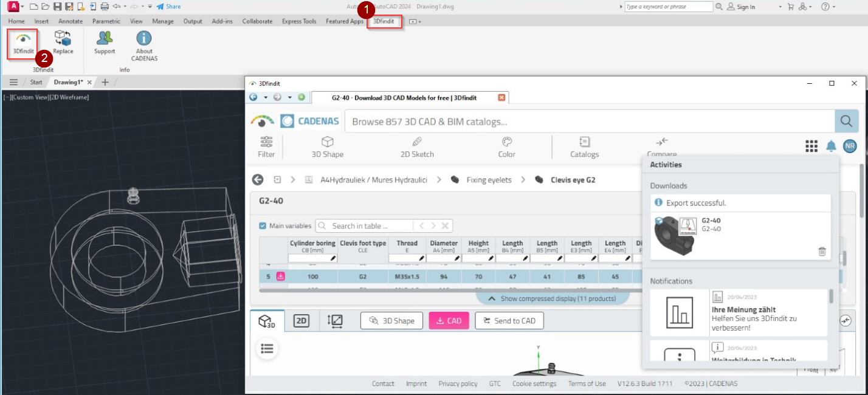Viewport: 868px width, 395px height.
Task: Click the Plot printer icon
Action: 105,7
